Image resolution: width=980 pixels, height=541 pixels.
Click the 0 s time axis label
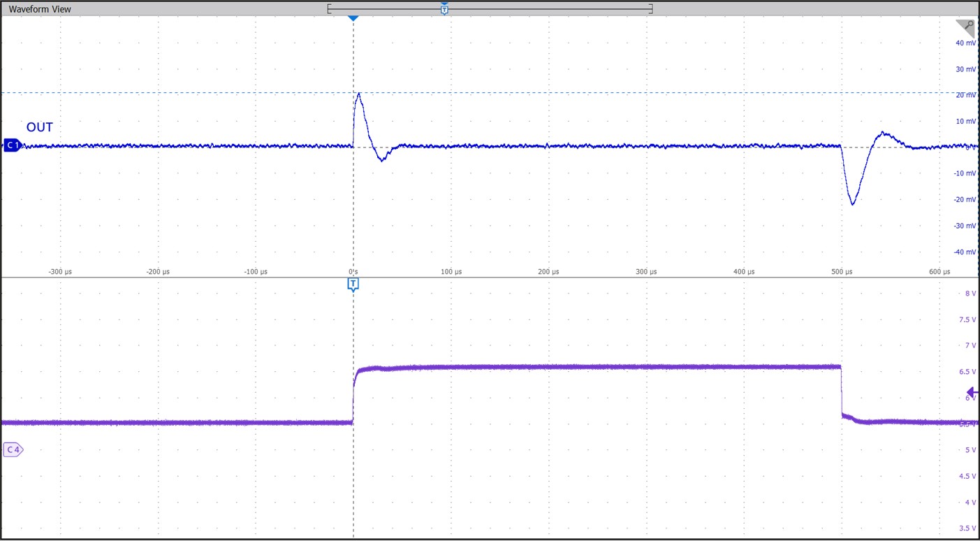(353, 272)
